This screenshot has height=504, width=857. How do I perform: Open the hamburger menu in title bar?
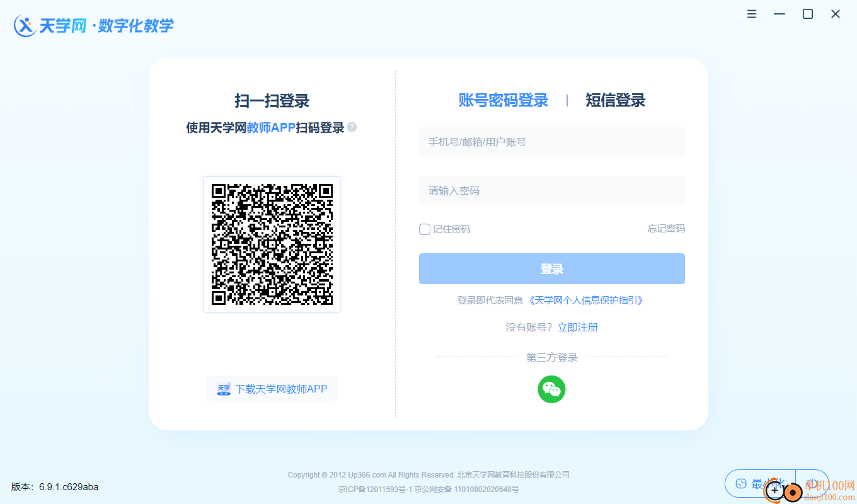tap(752, 14)
